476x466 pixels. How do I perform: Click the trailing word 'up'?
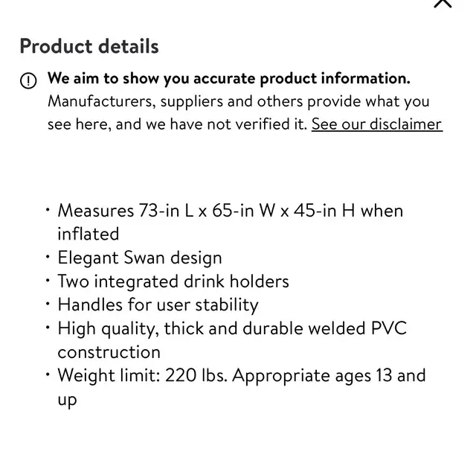tap(67, 400)
